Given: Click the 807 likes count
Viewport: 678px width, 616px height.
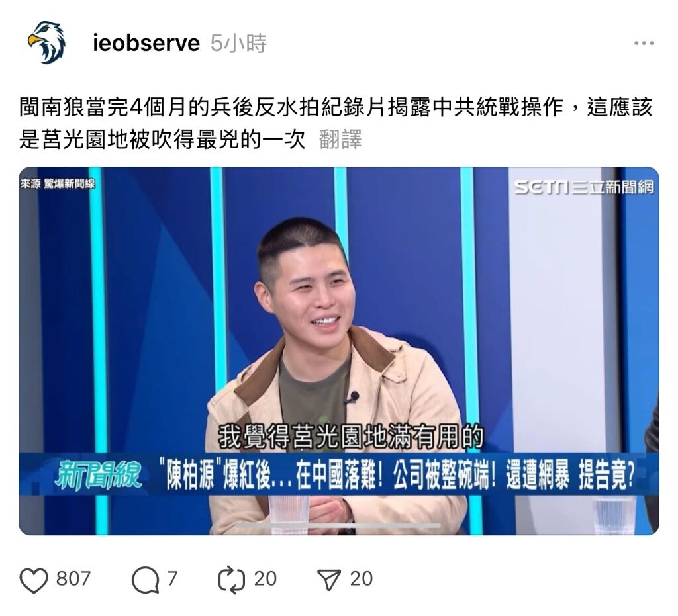Looking at the screenshot, I should coord(73,579).
